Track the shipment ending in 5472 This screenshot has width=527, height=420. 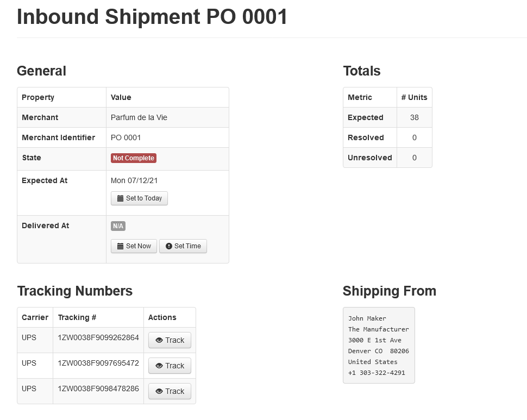[170, 366]
